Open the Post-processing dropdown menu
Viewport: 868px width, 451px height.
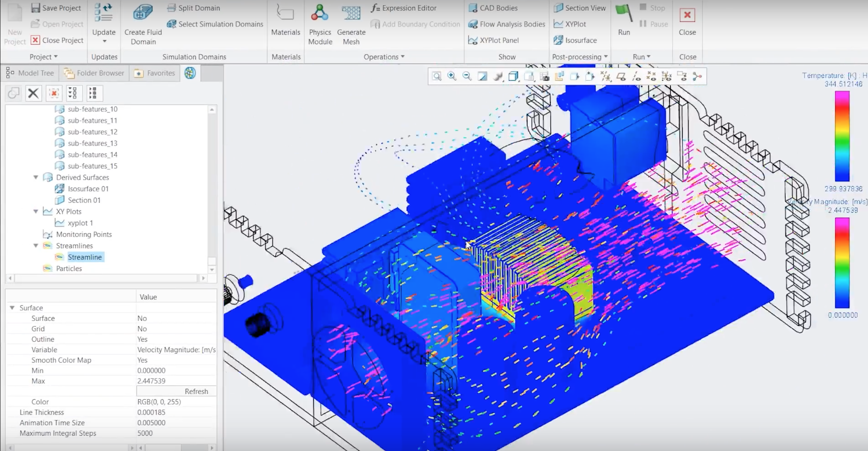[x=605, y=57]
